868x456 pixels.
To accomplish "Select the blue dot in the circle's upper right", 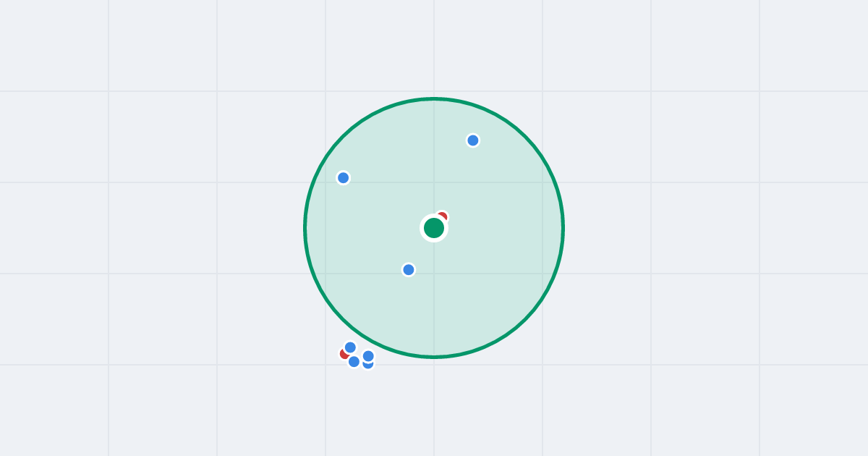I will (473, 140).
